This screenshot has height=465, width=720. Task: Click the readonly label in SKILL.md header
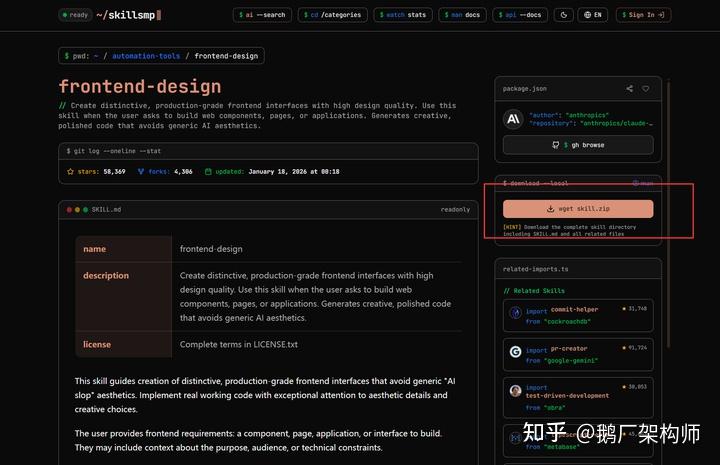click(455, 209)
